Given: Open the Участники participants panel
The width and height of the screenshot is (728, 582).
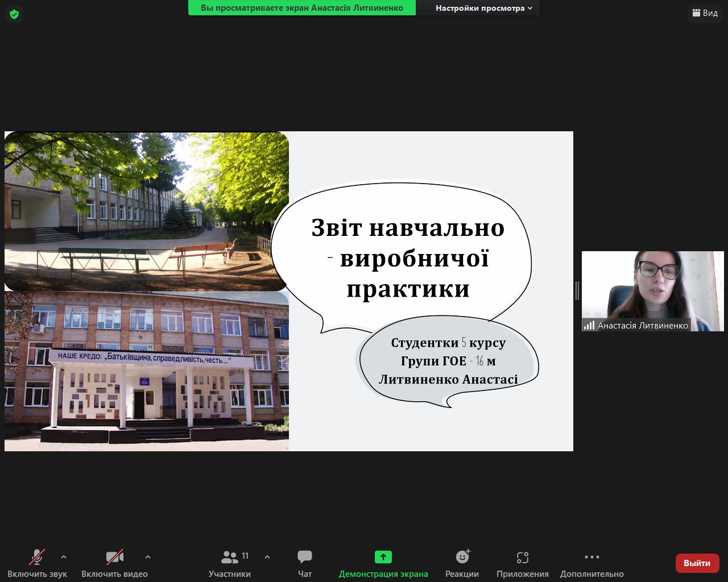Looking at the screenshot, I should [230, 563].
